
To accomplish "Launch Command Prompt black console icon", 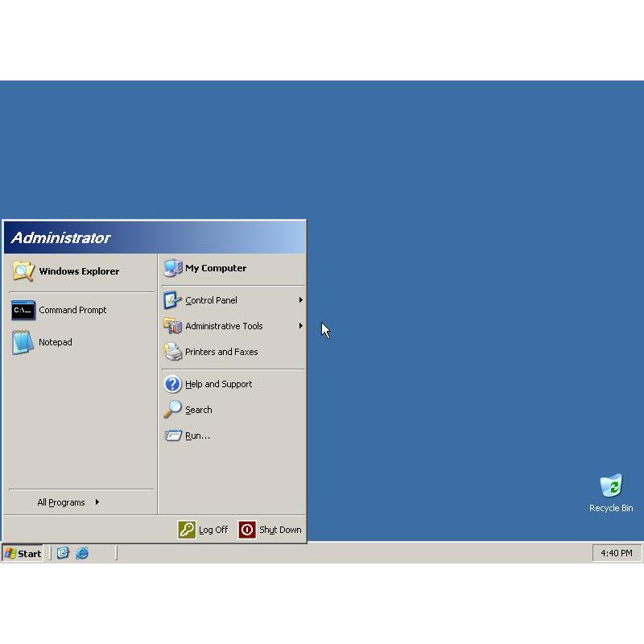I will click(x=23, y=310).
